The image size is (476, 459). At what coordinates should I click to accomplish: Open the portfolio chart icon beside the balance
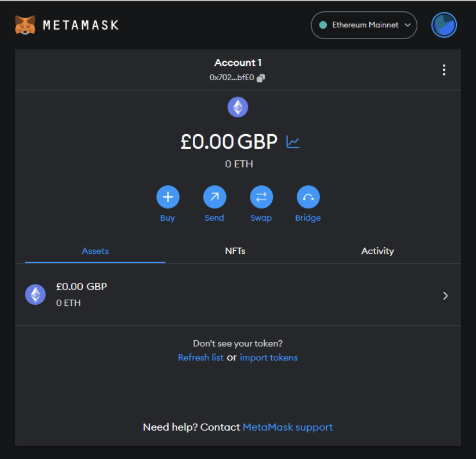tap(293, 141)
